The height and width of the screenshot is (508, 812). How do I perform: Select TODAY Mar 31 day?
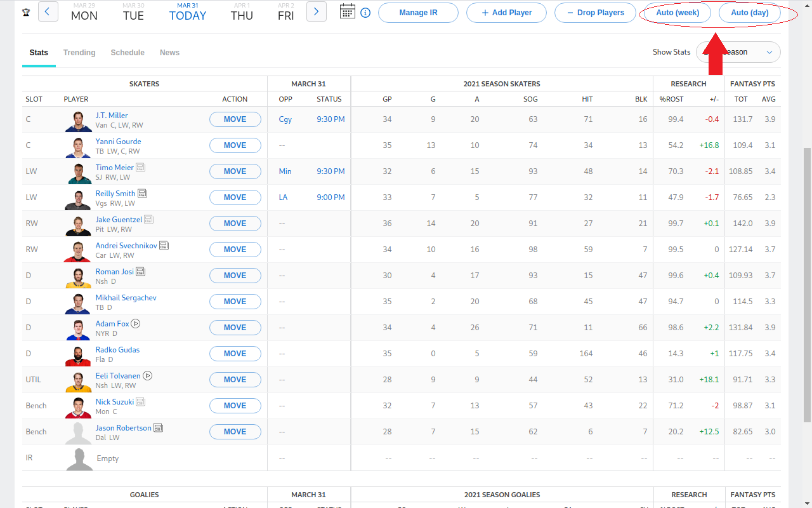tap(188, 12)
